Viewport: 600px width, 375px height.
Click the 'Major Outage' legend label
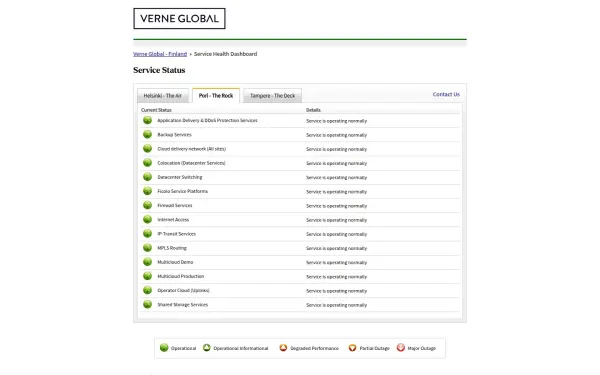421,348
